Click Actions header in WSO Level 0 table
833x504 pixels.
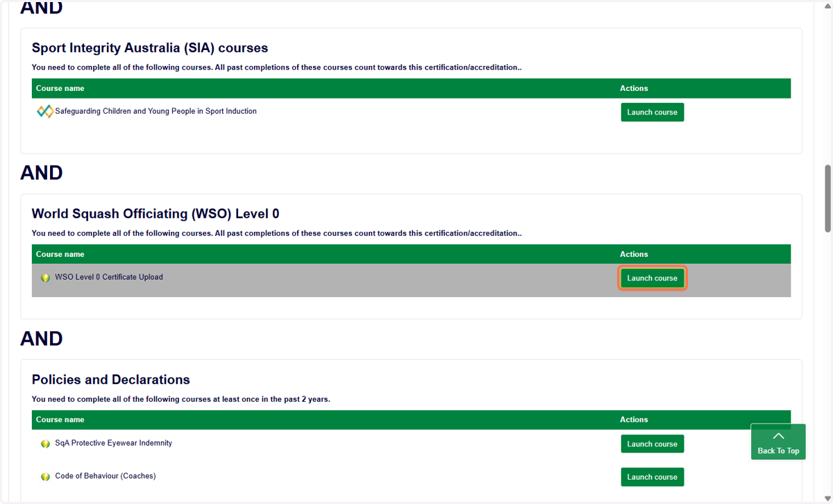[x=634, y=254]
